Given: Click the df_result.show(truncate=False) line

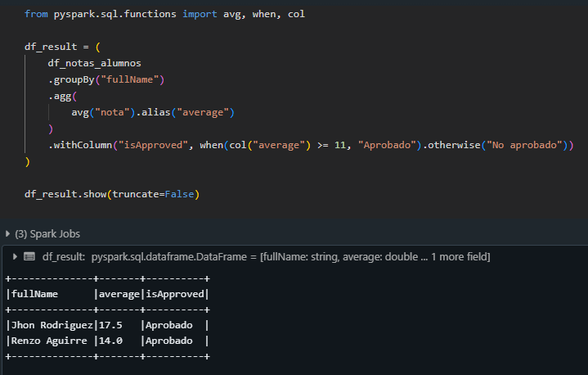Looking at the screenshot, I should [x=112, y=194].
